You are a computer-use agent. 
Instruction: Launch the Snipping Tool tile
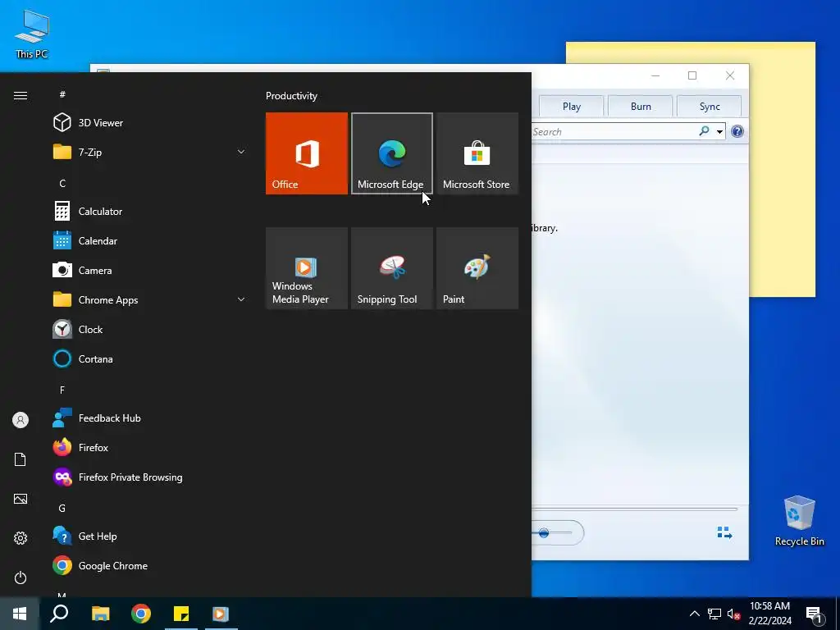pos(391,268)
